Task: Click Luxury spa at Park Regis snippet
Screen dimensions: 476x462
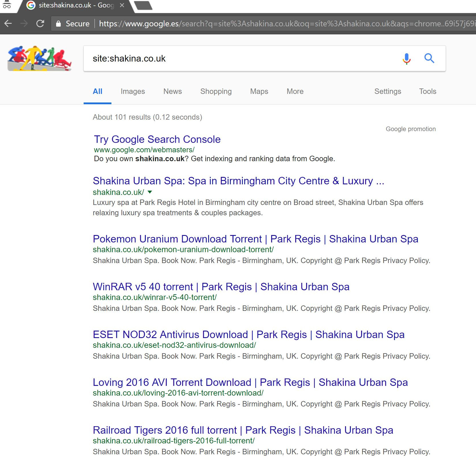Action: point(258,208)
